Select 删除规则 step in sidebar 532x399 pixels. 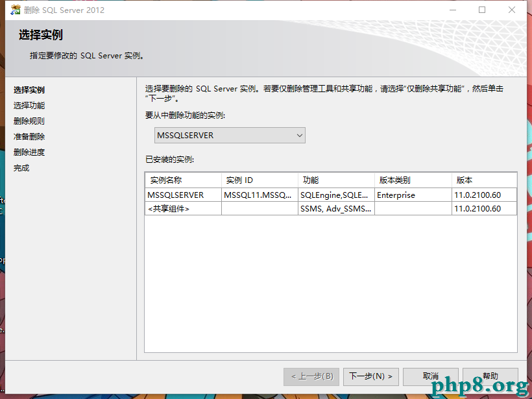[x=29, y=121]
